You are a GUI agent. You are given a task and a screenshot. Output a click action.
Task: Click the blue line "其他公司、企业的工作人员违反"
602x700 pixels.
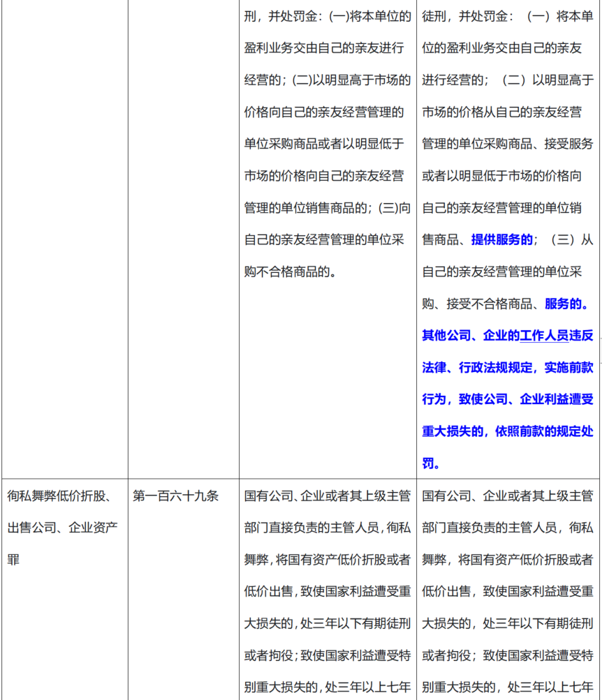[x=507, y=336]
